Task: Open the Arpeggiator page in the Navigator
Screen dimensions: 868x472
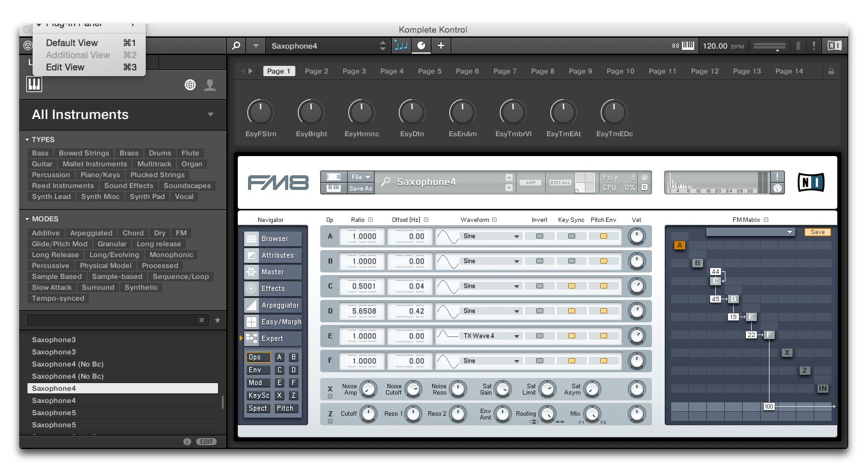Action: tap(273, 305)
